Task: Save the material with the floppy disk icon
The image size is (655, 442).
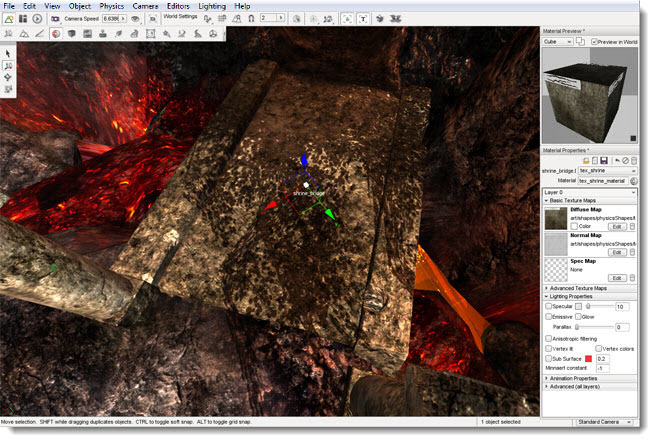Action: 604,161
